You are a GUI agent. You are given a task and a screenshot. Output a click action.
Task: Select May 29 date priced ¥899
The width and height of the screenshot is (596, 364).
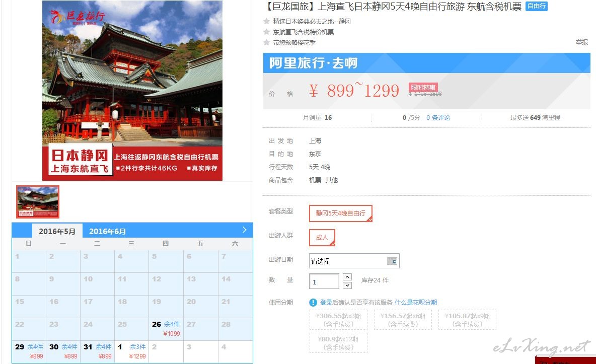[29, 352]
